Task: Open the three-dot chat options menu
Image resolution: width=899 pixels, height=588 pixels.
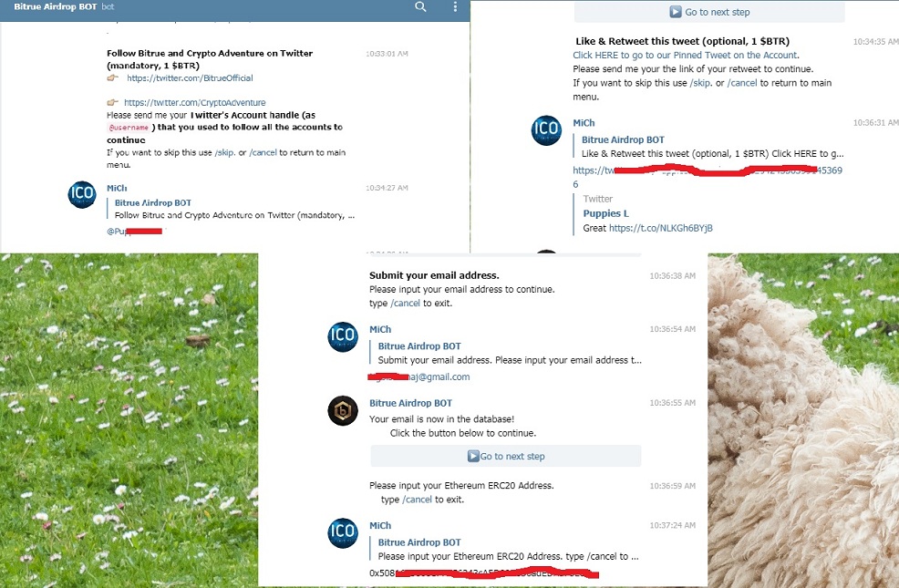Action: click(x=455, y=7)
